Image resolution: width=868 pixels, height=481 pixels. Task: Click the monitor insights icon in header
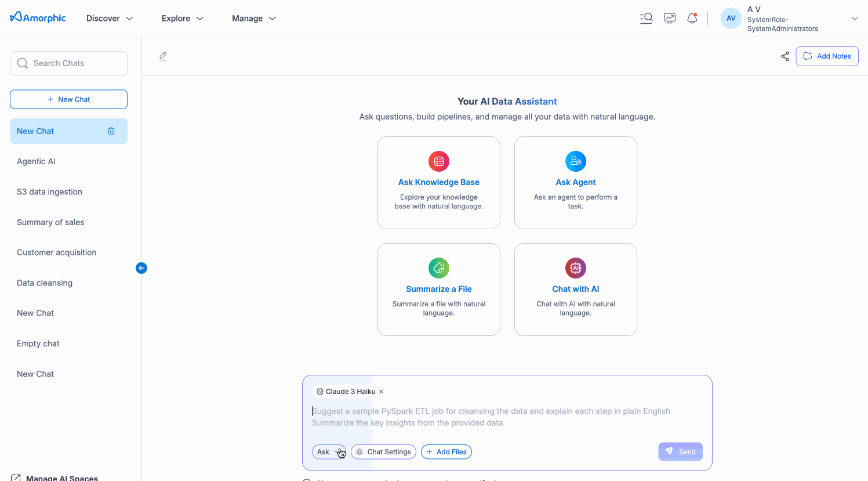click(x=670, y=19)
